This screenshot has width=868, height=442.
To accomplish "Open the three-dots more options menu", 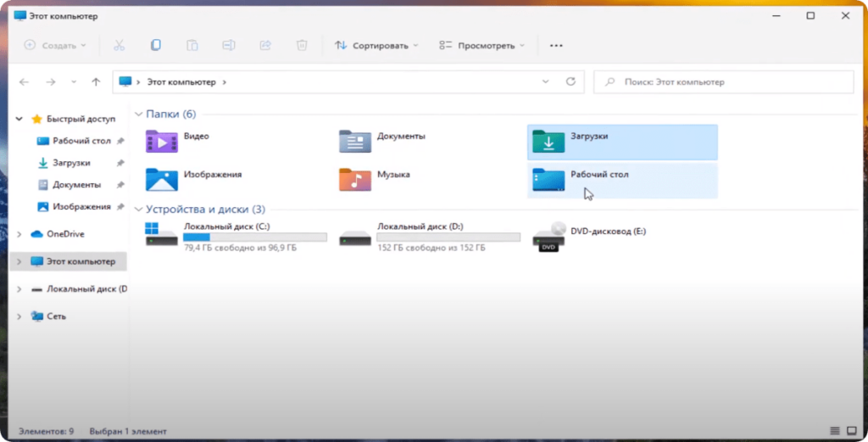I will click(556, 46).
